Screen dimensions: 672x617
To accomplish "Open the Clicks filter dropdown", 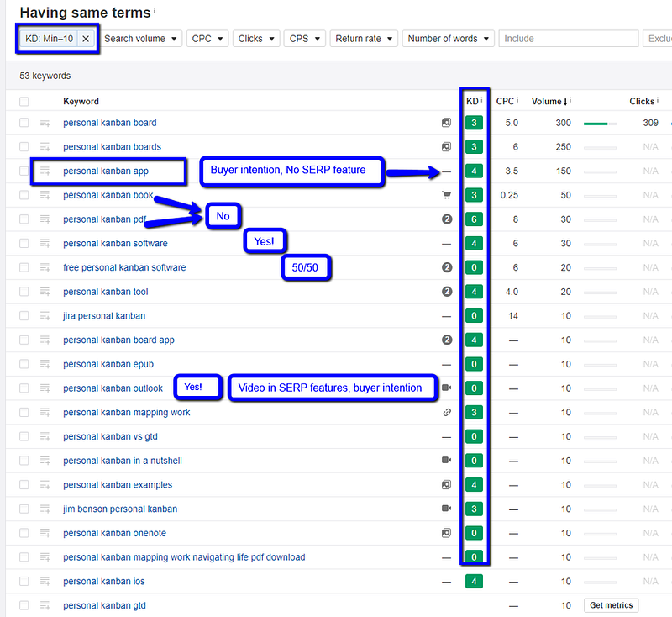I will click(256, 39).
